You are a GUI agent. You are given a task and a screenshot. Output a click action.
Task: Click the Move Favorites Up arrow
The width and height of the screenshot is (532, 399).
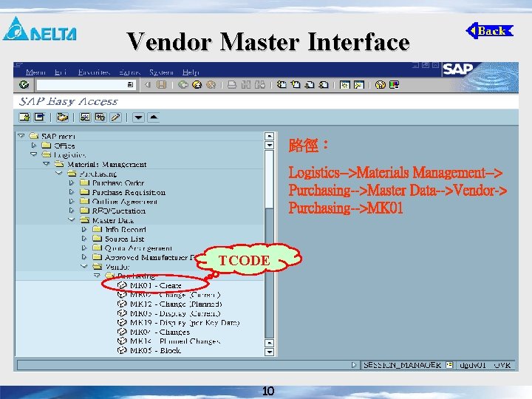point(154,117)
